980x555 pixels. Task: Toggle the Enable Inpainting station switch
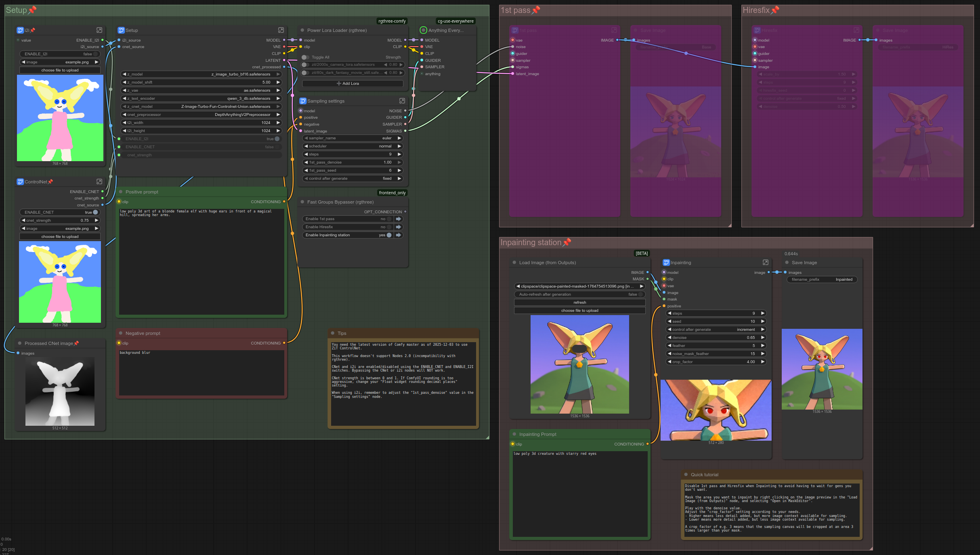pyautogui.click(x=389, y=235)
